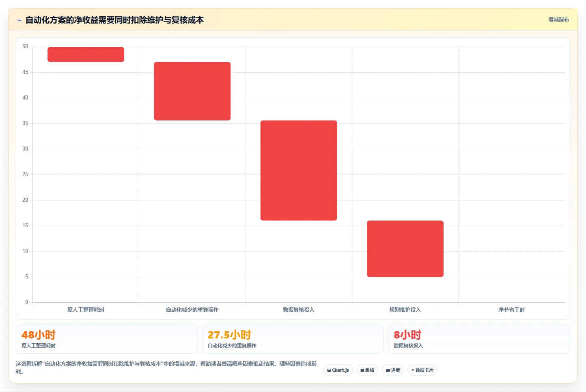Click the x-axis label 原人工整理耗时

86,310
